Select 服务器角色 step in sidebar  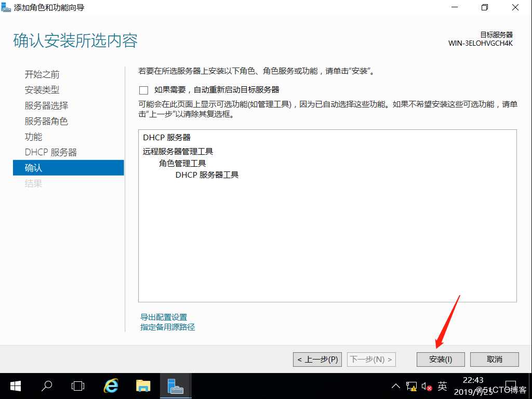click(46, 121)
